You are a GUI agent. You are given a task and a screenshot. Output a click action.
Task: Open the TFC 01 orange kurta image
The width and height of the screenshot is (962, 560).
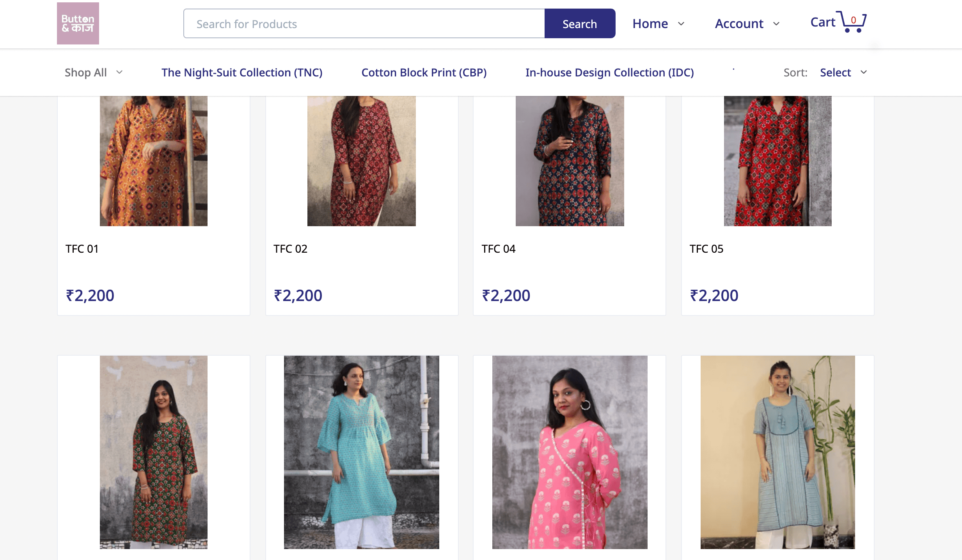pos(154,161)
